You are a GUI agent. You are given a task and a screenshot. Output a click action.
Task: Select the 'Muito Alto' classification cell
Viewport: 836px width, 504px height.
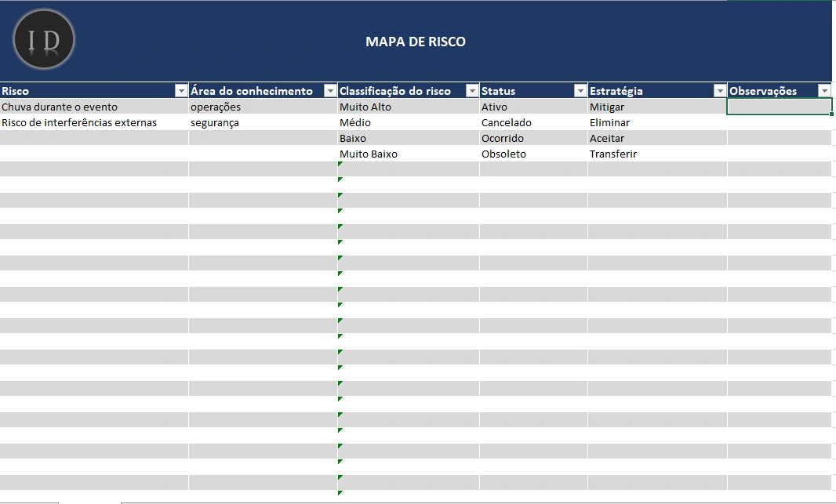(365, 107)
